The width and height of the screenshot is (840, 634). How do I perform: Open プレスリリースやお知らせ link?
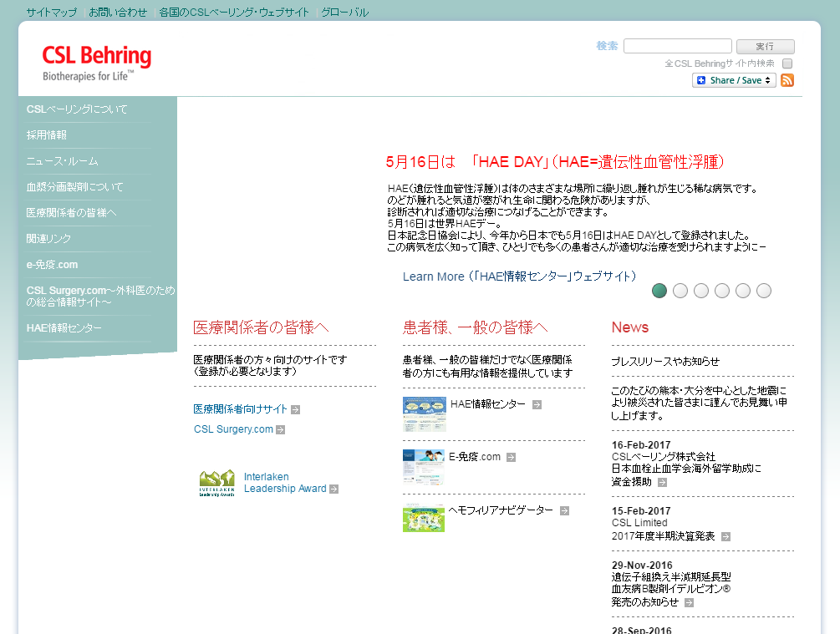pyautogui.click(x=665, y=362)
